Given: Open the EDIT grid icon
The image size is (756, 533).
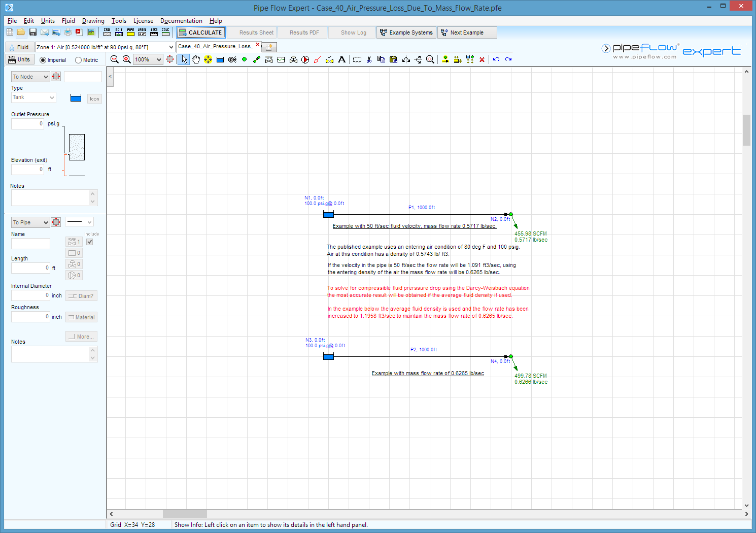Looking at the screenshot, I should pos(119,32).
